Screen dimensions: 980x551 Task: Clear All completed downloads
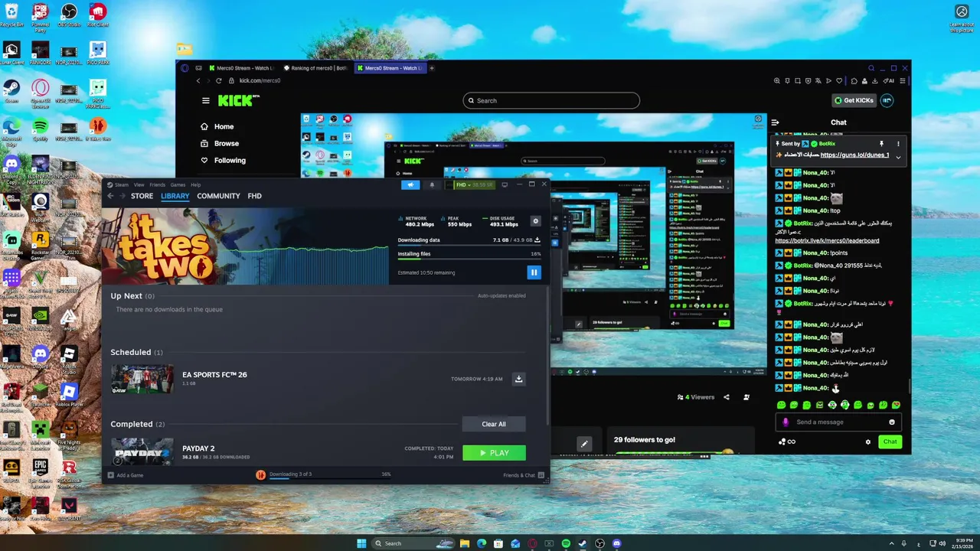click(494, 424)
